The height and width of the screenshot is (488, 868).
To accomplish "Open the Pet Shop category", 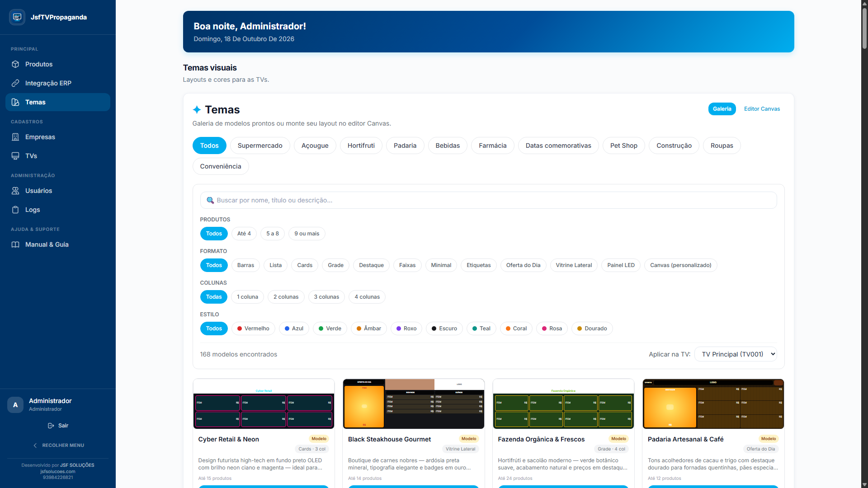I will (624, 145).
